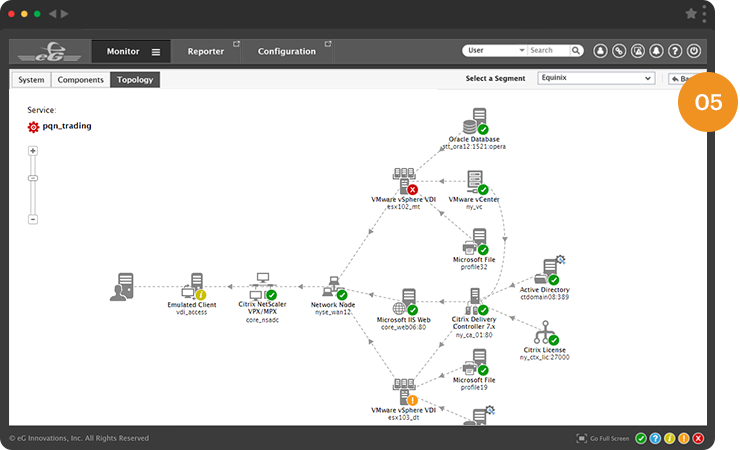Select the Oracle Database node icon
This screenshot has width=740, height=450.
475,121
